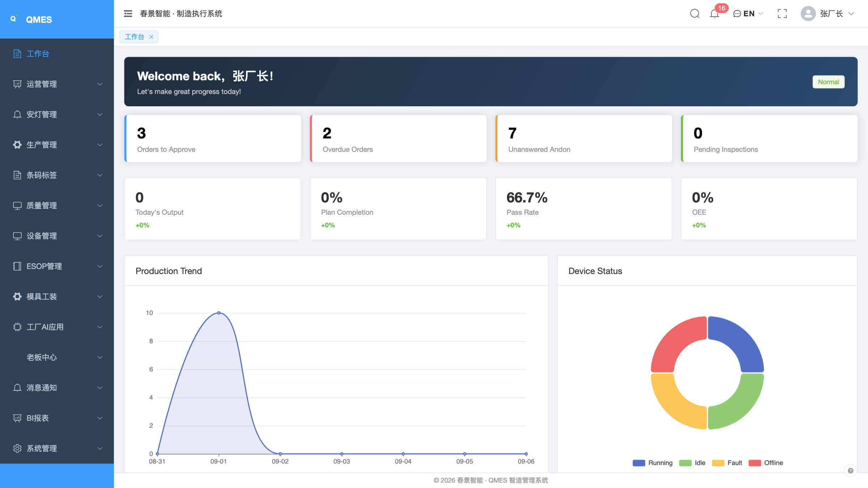Expand the 运营管理 menu chevron
The height and width of the screenshot is (488, 868).
pyautogui.click(x=100, y=84)
